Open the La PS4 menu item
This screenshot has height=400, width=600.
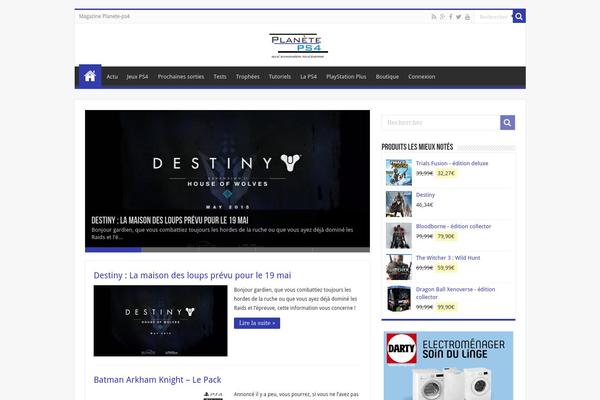point(308,77)
